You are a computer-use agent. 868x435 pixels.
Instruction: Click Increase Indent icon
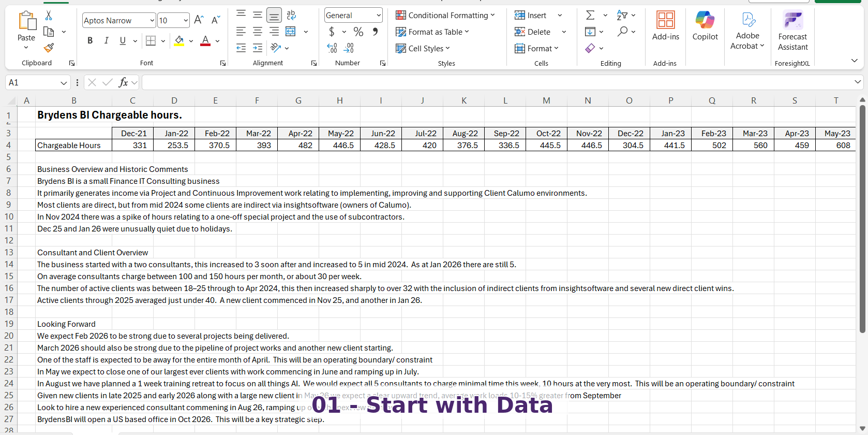pos(258,48)
